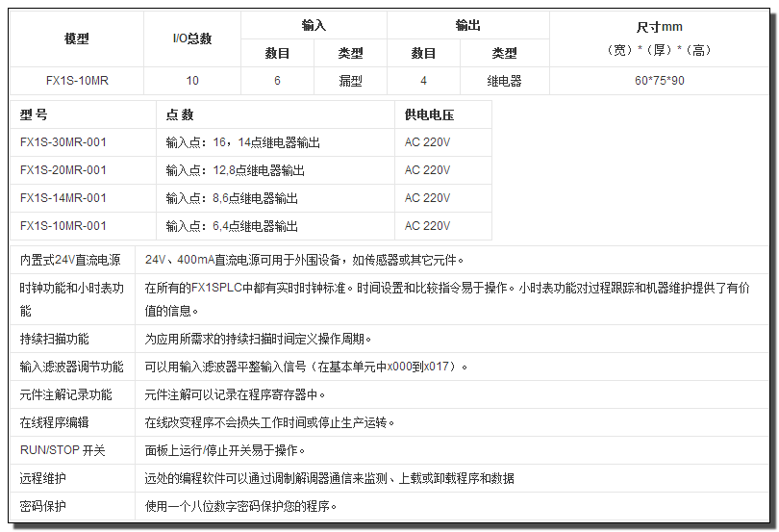Click the x000到x017 filter description text
The height and width of the screenshot is (532, 779).
(x=306, y=367)
